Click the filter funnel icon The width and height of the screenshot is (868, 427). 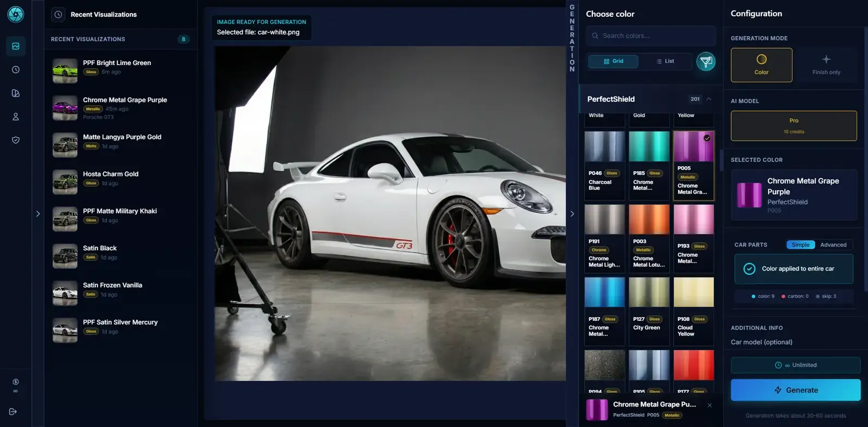(x=706, y=62)
